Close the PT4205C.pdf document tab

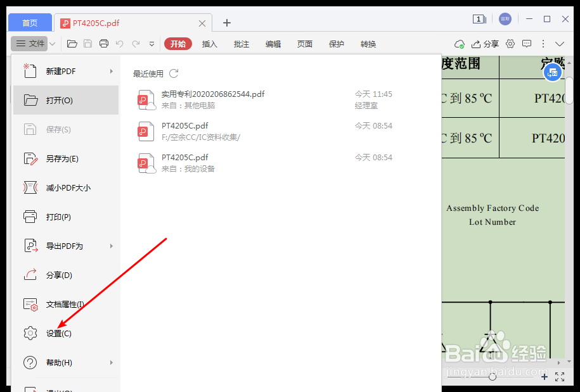pyautogui.click(x=202, y=23)
